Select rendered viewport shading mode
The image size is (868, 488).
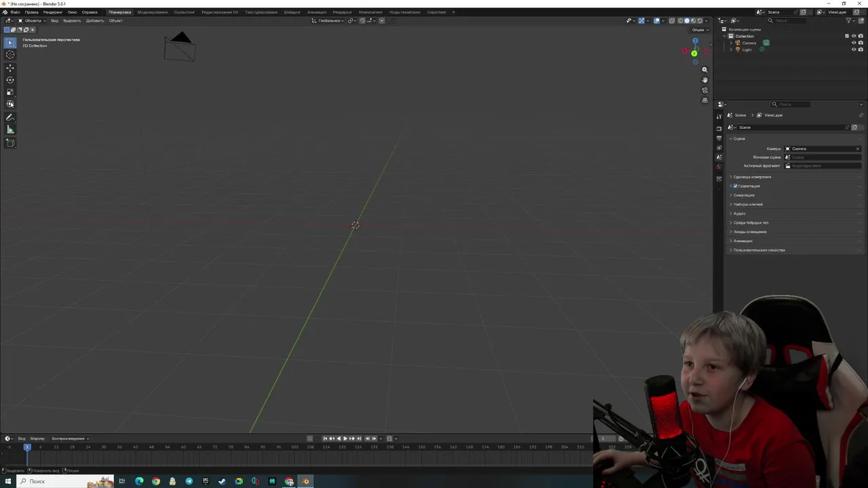click(x=700, y=21)
